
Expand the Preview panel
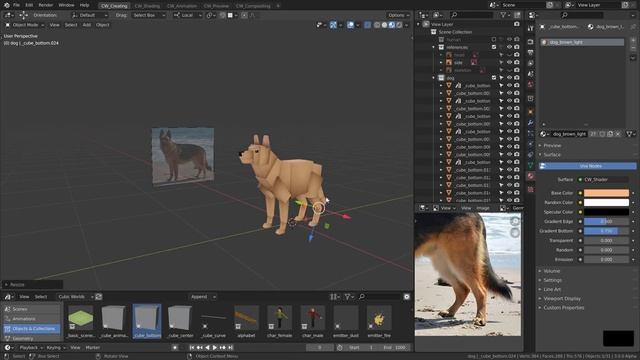click(552, 146)
